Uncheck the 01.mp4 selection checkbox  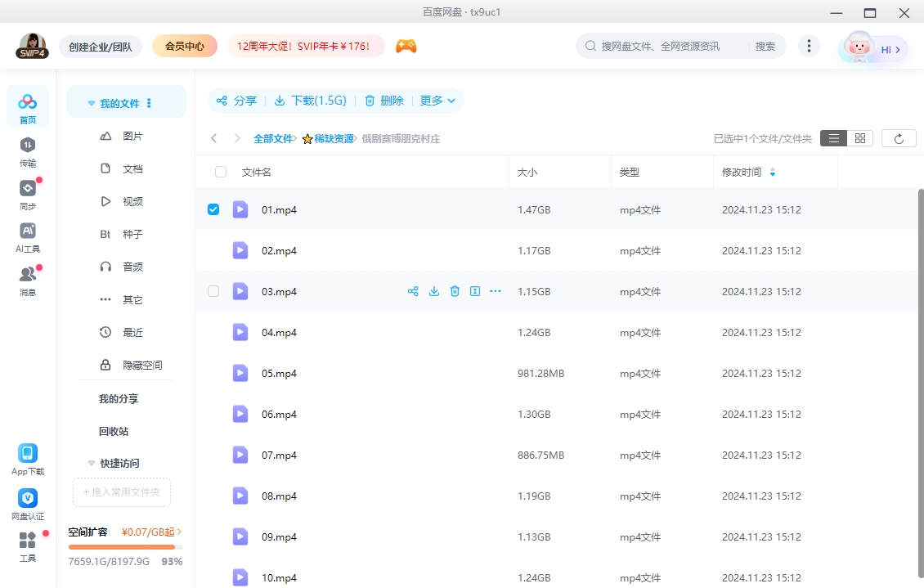pos(213,209)
